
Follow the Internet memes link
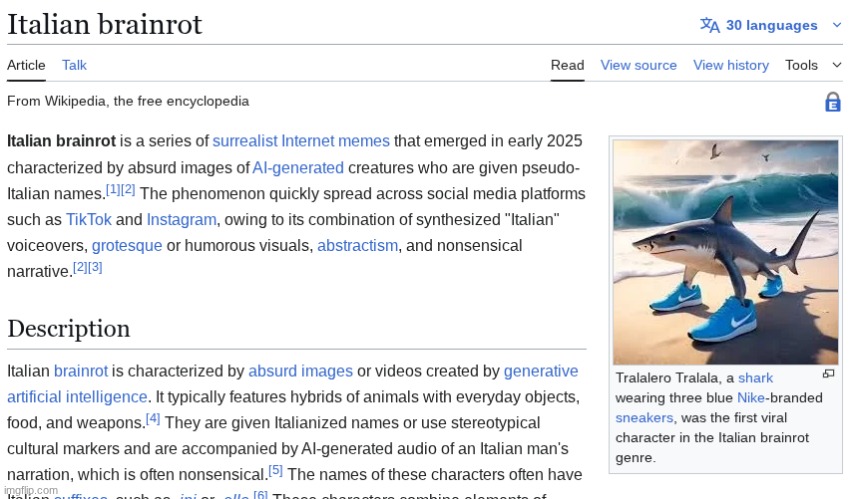(335, 141)
